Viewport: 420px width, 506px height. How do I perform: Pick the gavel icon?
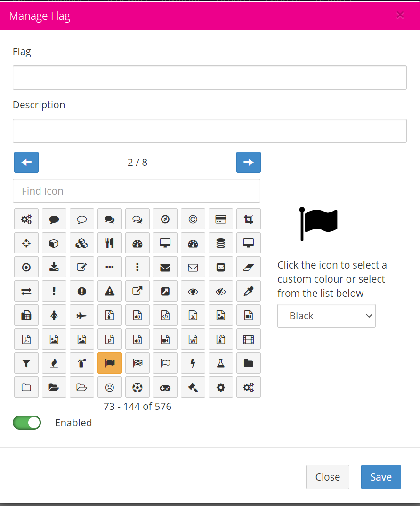[x=193, y=387]
